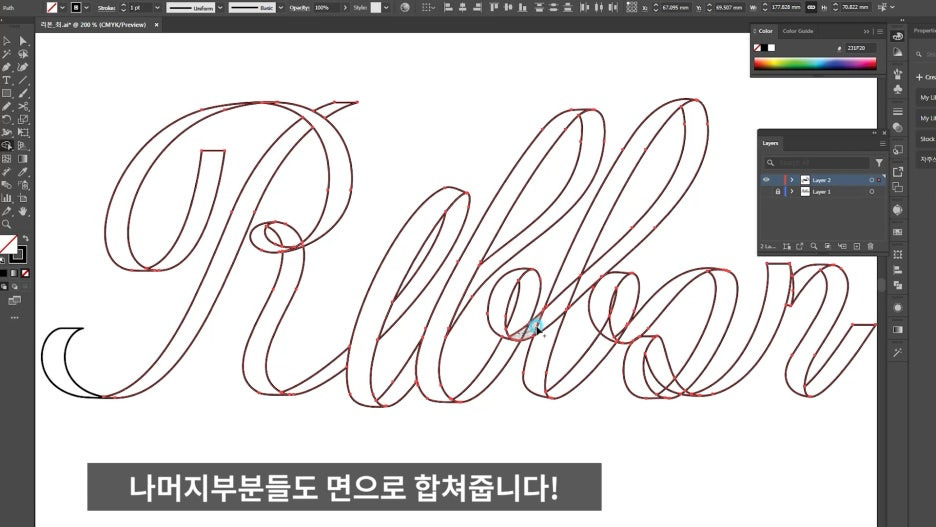The image size is (936, 527).
Task: Open Basic brush definition dropdown
Action: (x=281, y=8)
